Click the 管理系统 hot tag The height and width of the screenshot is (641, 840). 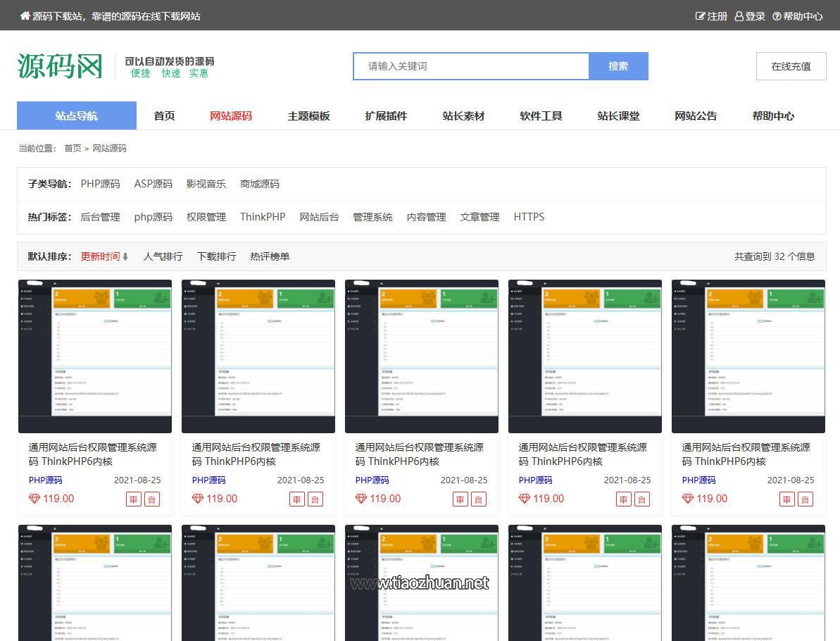pyautogui.click(x=373, y=216)
